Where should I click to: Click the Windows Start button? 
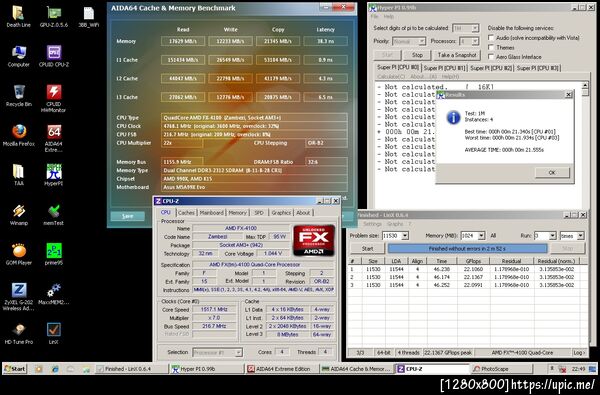pyautogui.click(x=15, y=369)
